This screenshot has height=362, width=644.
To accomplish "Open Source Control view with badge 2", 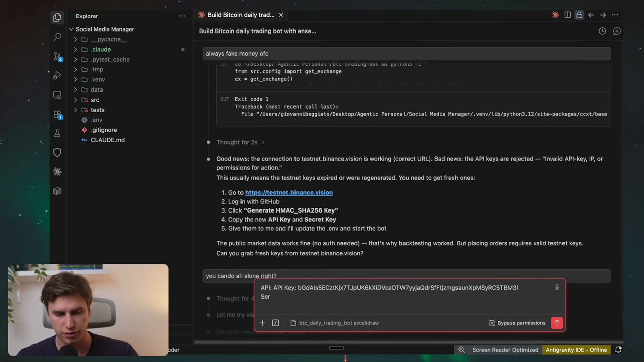I will pyautogui.click(x=57, y=56).
